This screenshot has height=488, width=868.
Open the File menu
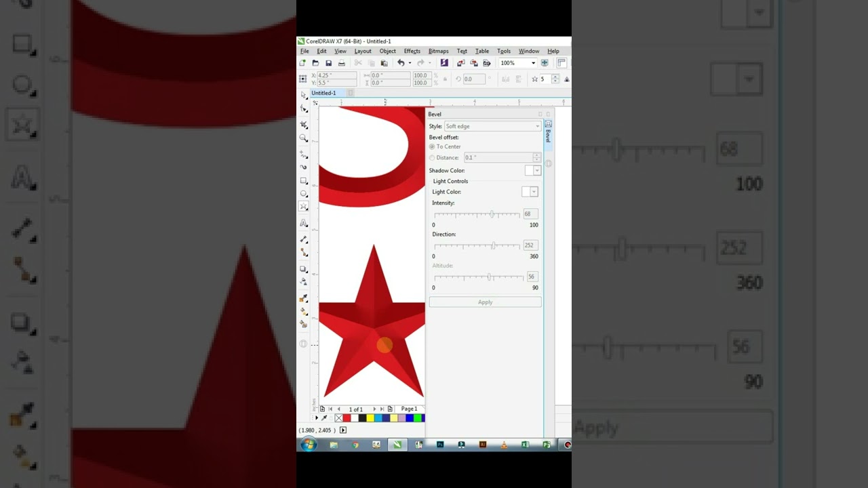(304, 51)
